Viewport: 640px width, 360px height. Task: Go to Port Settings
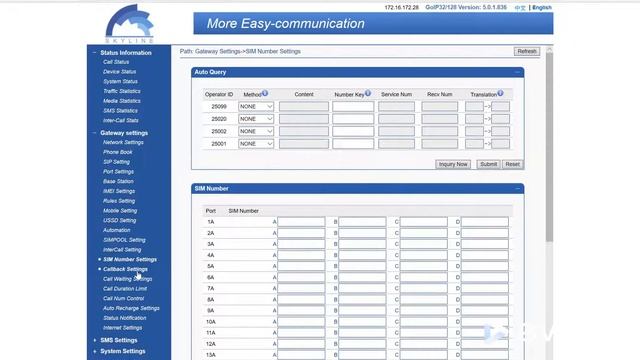118,172
